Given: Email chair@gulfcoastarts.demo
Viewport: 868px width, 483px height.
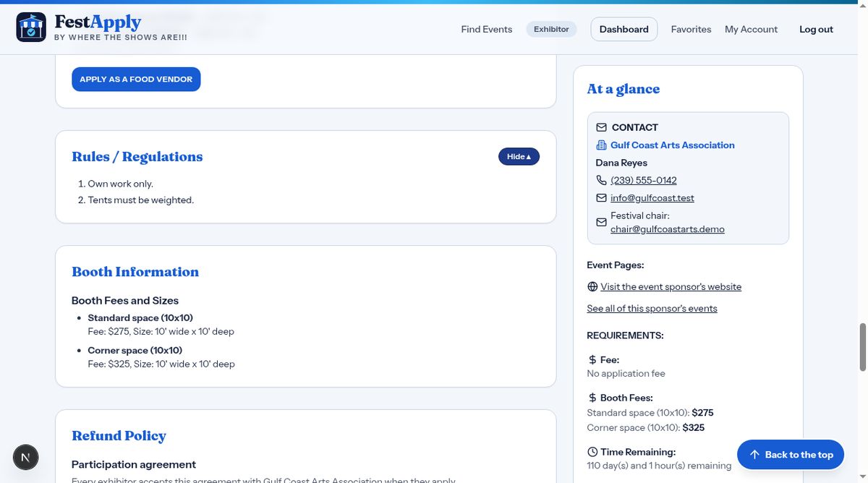Looking at the screenshot, I should (668, 229).
